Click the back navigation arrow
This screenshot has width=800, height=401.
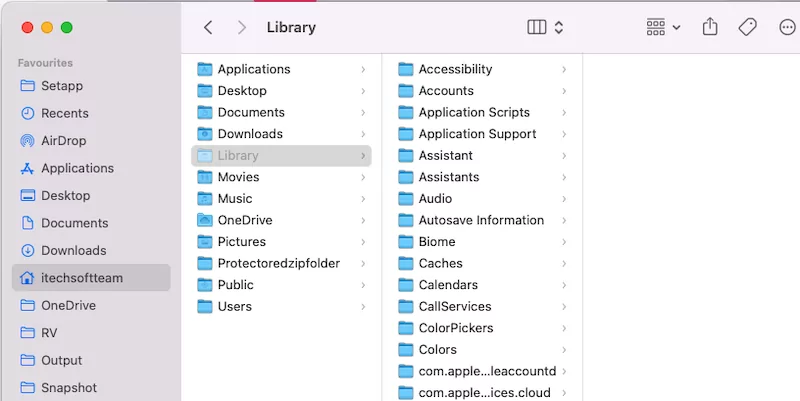coord(208,27)
